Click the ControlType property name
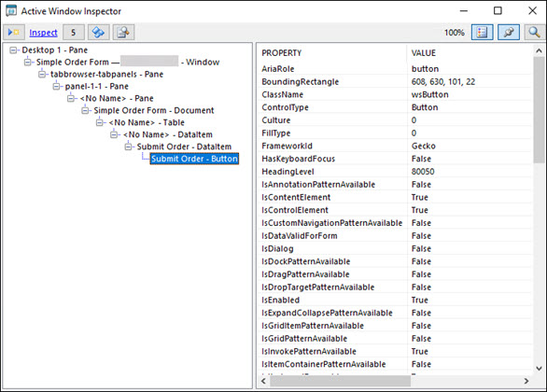This screenshot has height=392, width=547. (285, 107)
